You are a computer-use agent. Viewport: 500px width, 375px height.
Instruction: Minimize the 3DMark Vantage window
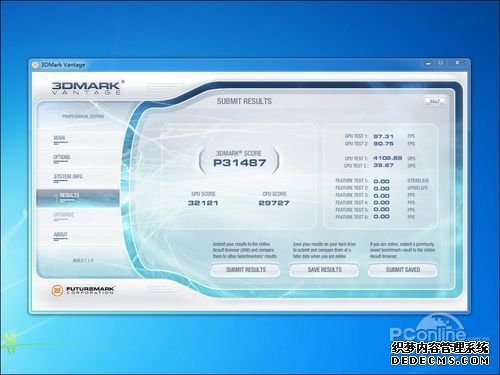[x=429, y=63]
